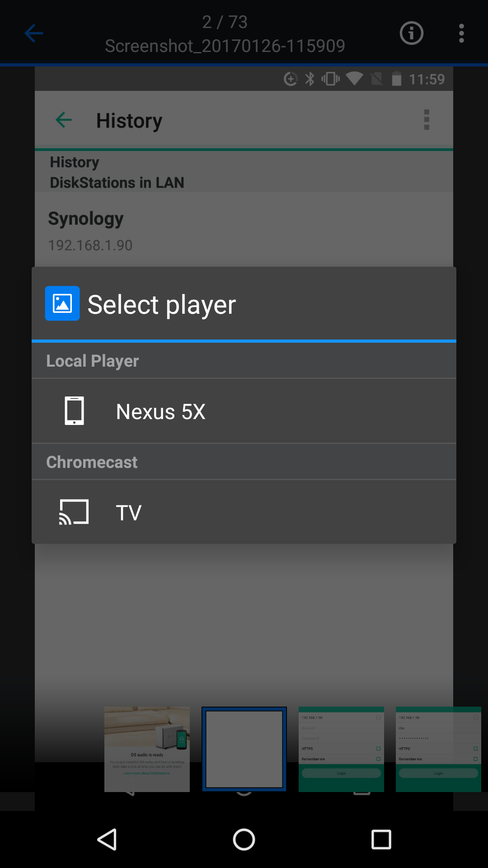Open the viewer's three-dot overflow menu
The height and width of the screenshot is (868, 488).
(461, 33)
